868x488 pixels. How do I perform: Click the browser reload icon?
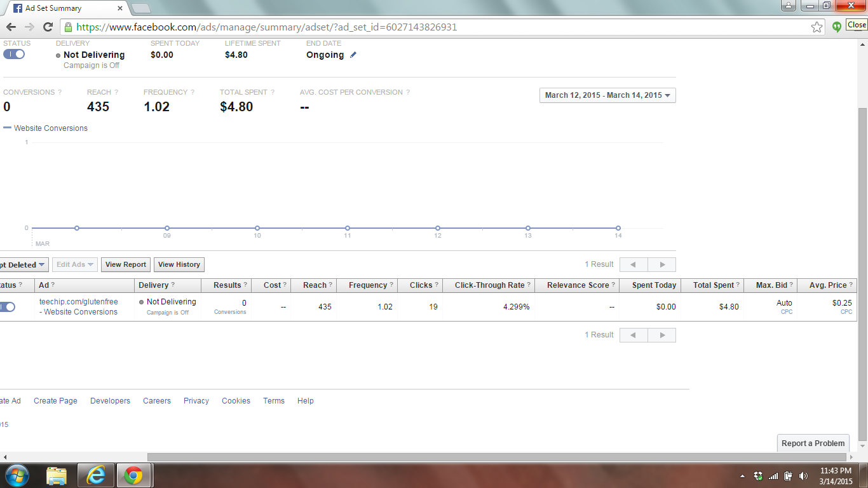click(48, 27)
